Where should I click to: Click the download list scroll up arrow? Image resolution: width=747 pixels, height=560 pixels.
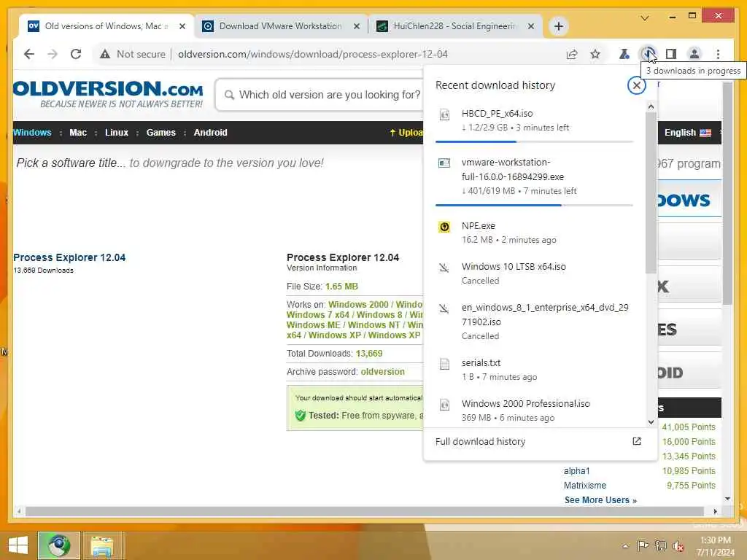coord(651,106)
